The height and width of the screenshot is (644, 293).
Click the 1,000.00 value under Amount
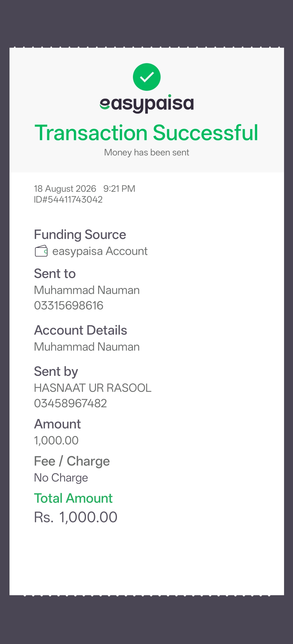[56, 440]
